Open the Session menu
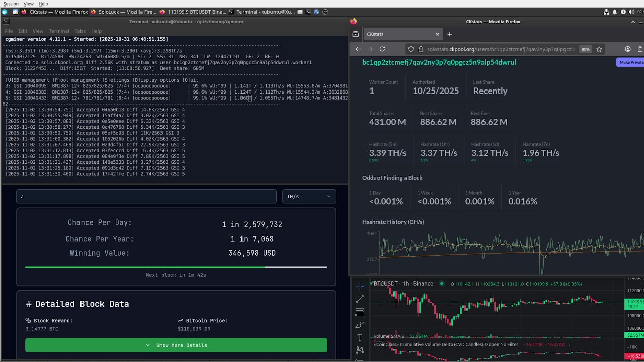The height and width of the screenshot is (362, 644). 11,4
